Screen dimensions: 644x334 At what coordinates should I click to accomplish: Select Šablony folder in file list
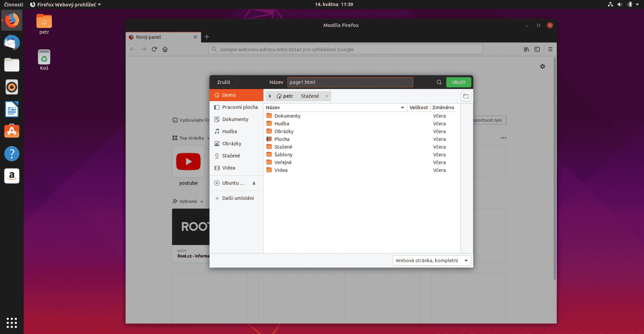coord(362,155)
